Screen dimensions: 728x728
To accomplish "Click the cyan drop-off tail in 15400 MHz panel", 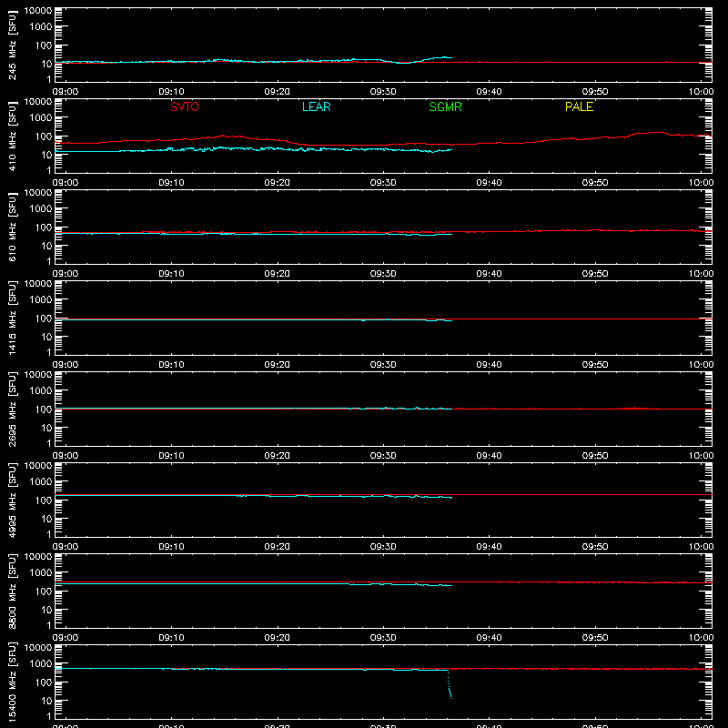I will 450,684.
